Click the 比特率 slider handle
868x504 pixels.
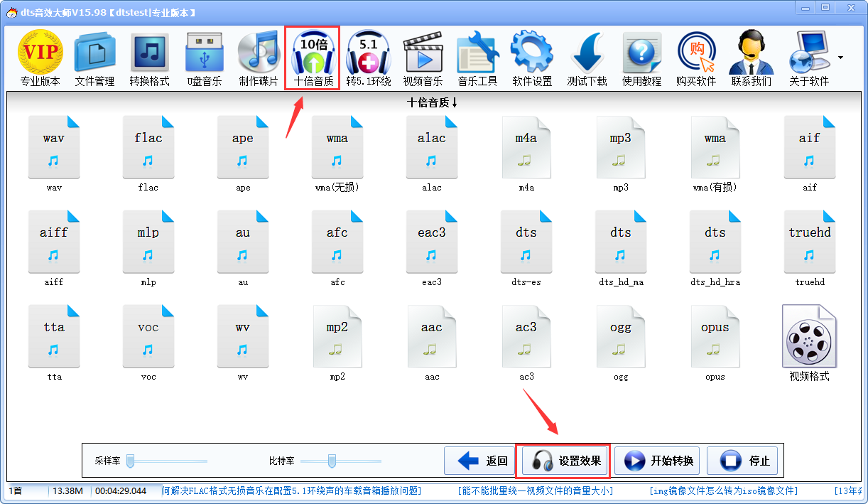[332, 461]
